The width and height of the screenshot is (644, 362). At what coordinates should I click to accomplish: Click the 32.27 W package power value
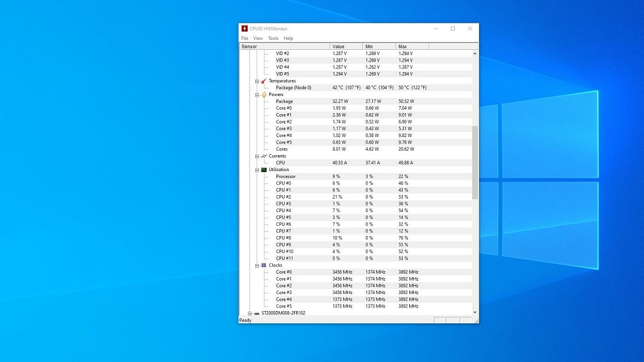(x=340, y=101)
